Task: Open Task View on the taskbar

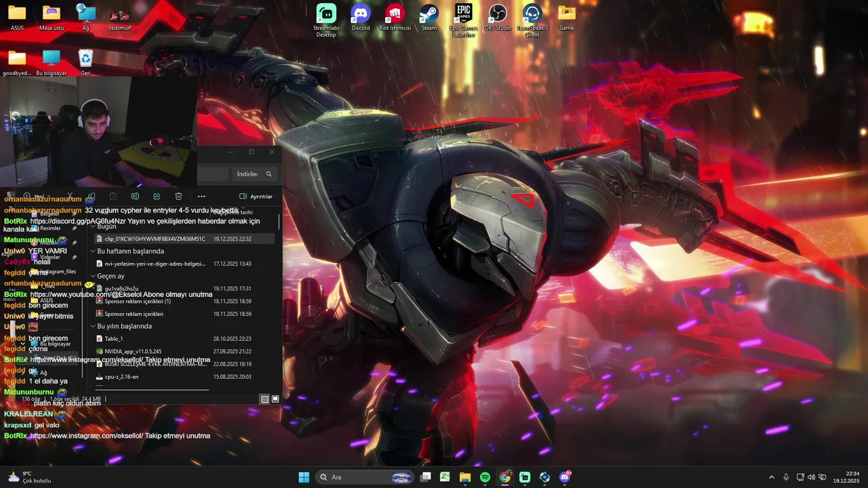Action: click(x=425, y=477)
